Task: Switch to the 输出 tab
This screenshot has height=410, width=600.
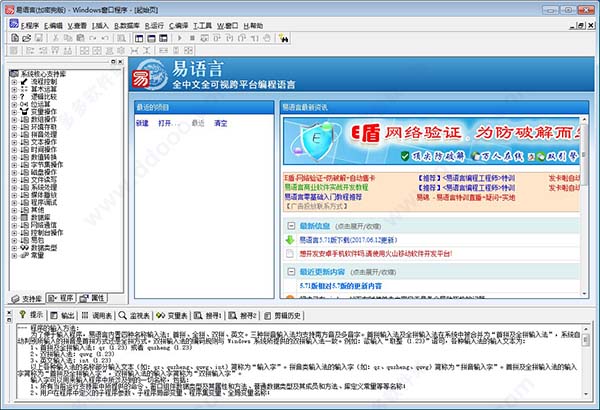Action: tap(62, 315)
